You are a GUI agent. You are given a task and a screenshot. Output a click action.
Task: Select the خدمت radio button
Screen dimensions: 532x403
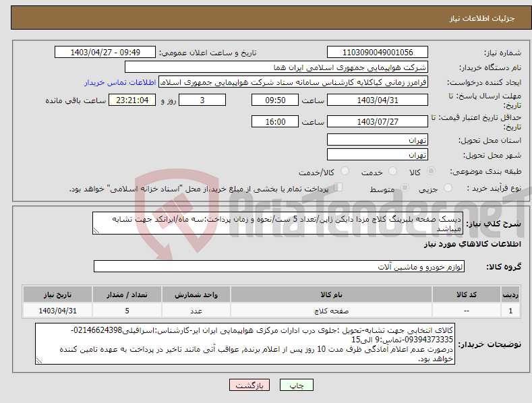coord(392,171)
